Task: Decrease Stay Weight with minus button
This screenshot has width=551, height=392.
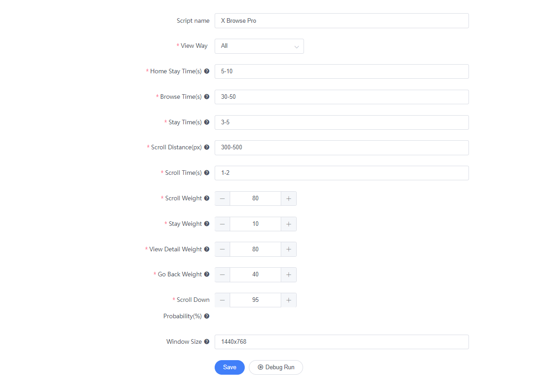Action: click(222, 224)
